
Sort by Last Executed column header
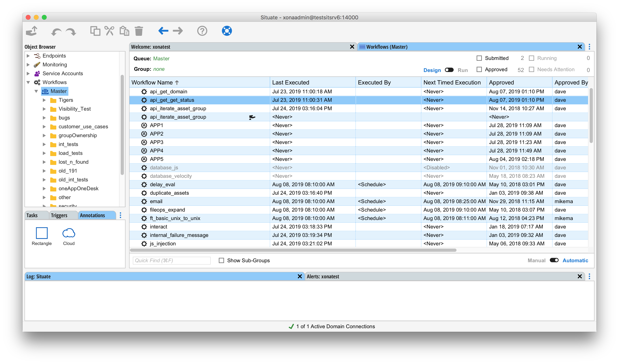pyautogui.click(x=291, y=82)
